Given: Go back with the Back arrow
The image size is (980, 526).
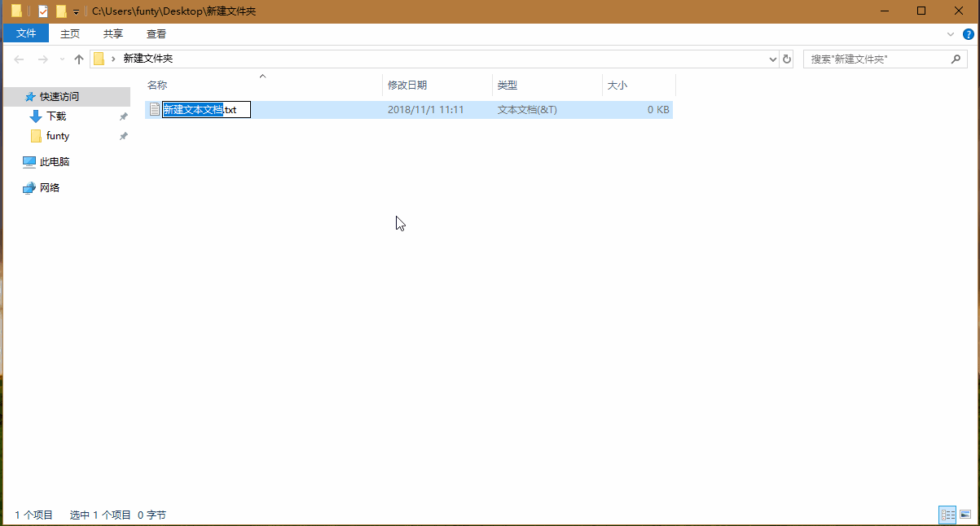Looking at the screenshot, I should [19, 59].
